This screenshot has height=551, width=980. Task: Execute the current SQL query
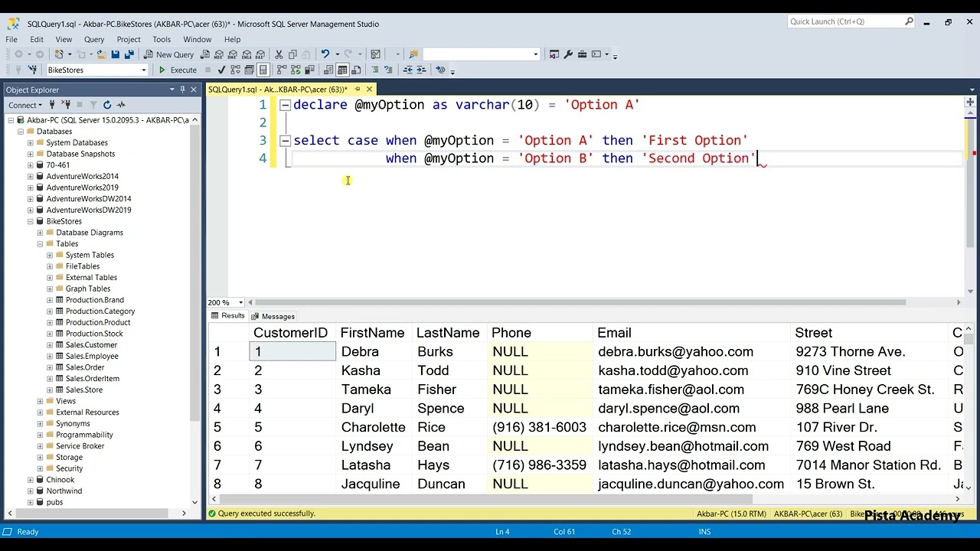(x=178, y=70)
